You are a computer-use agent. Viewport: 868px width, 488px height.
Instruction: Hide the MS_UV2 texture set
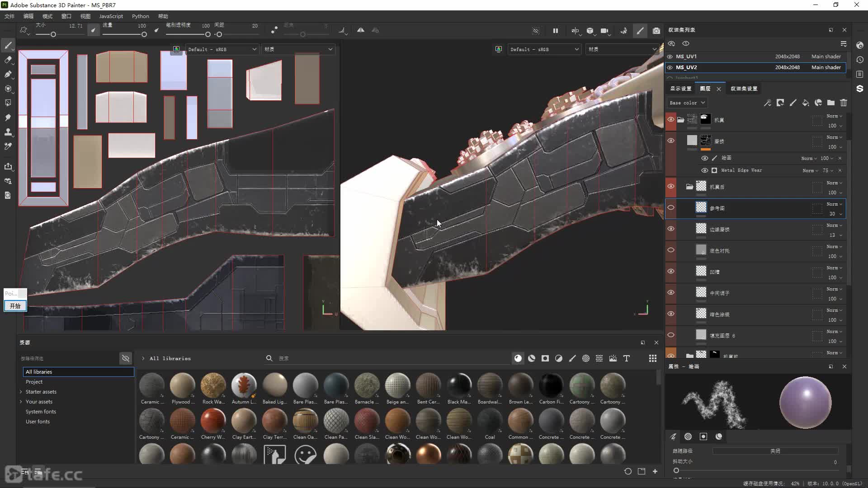670,67
